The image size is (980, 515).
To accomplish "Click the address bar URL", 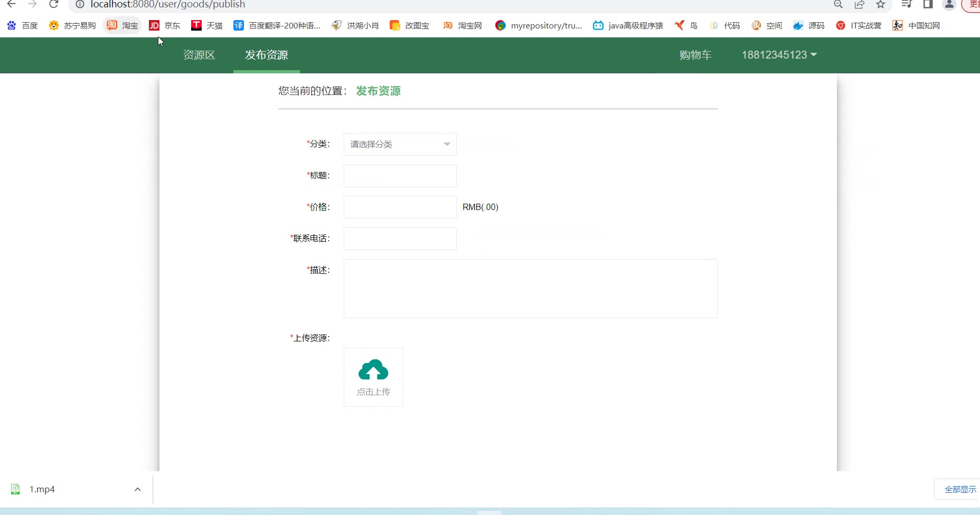I will (168, 4).
